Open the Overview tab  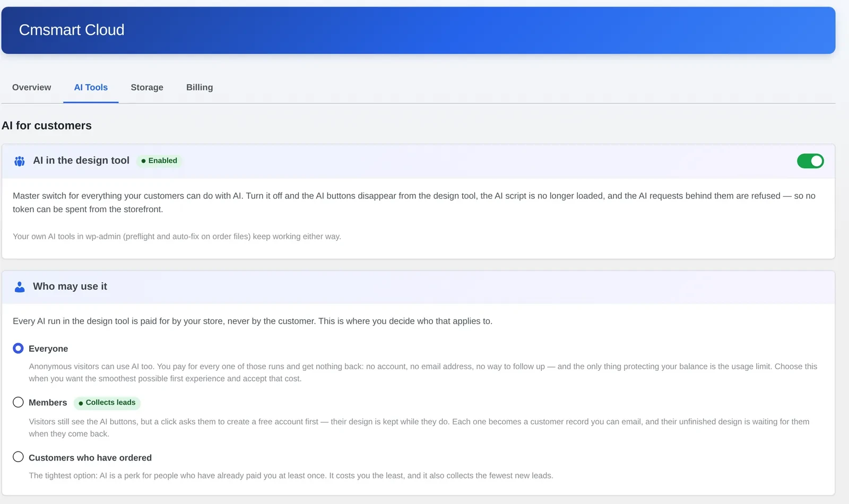[32, 88]
